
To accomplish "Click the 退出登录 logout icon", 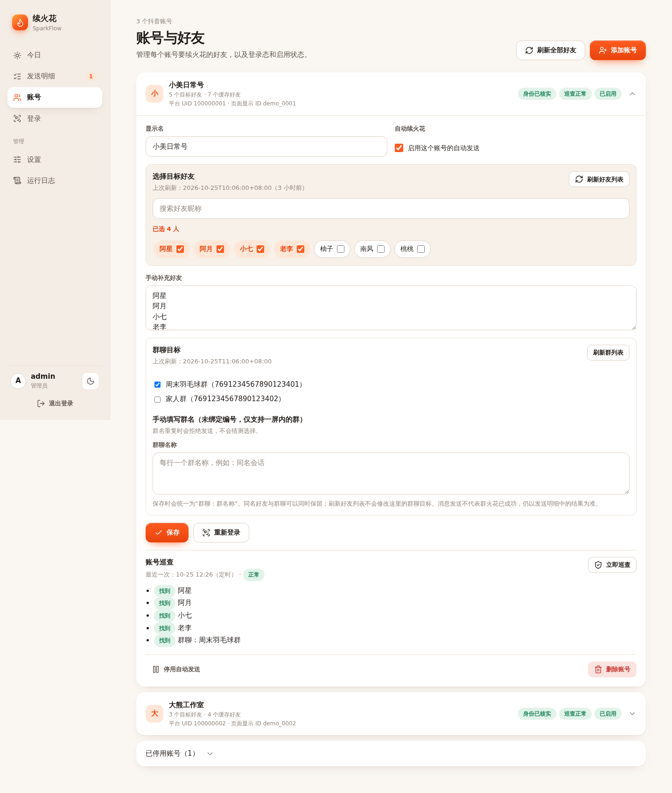I will (41, 403).
